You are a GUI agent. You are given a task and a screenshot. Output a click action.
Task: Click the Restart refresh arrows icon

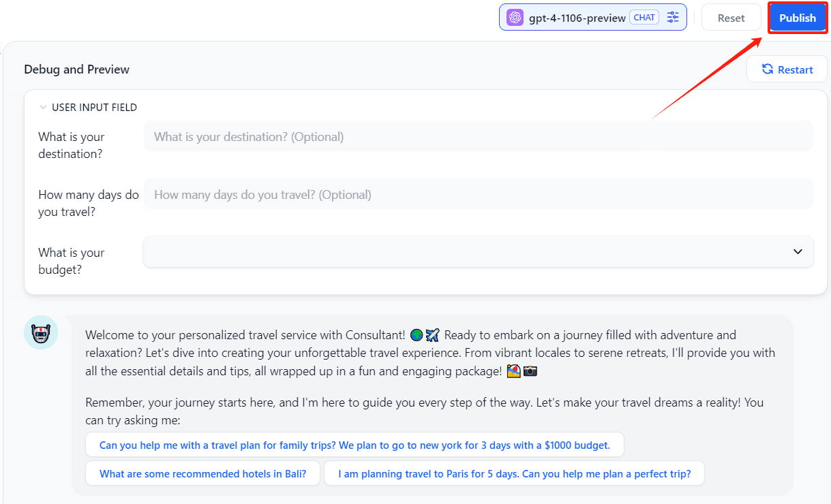(x=768, y=69)
